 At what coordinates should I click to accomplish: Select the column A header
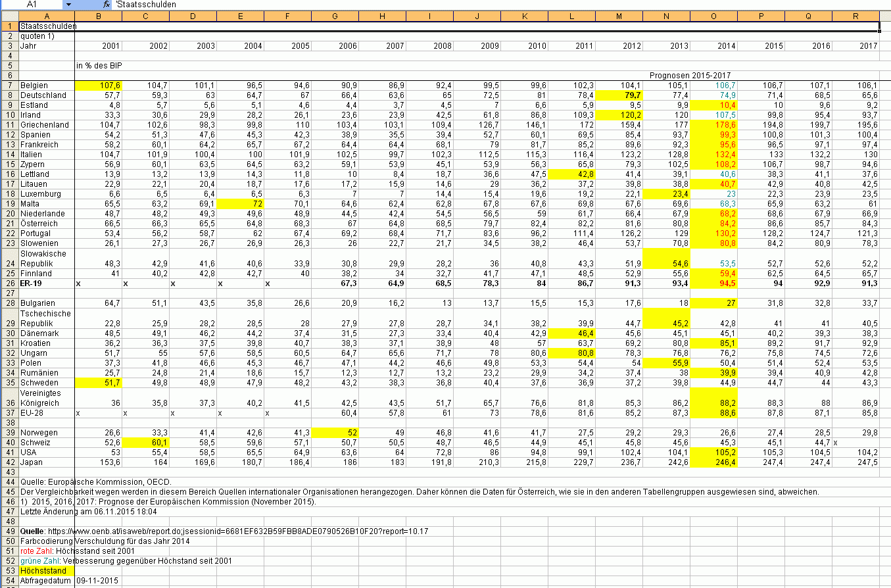(x=47, y=16)
